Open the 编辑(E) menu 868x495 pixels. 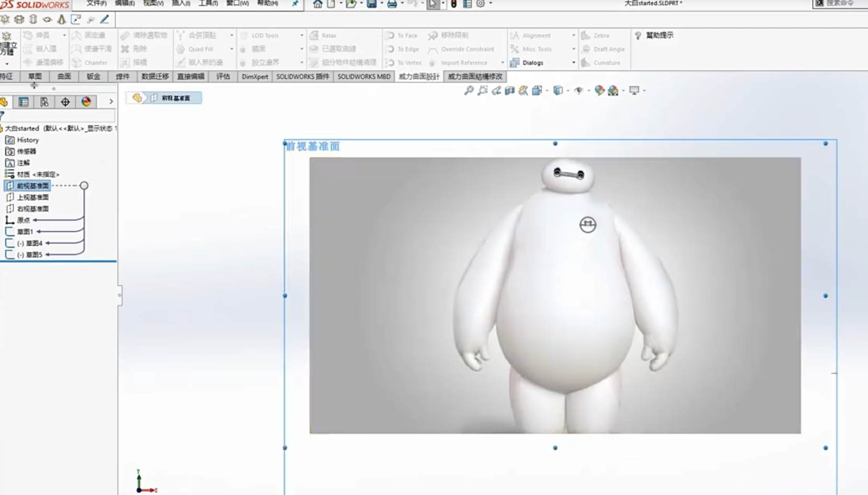(124, 3)
